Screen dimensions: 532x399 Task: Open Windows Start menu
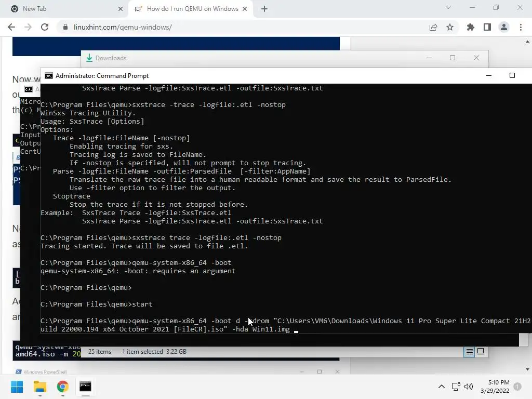(17, 387)
